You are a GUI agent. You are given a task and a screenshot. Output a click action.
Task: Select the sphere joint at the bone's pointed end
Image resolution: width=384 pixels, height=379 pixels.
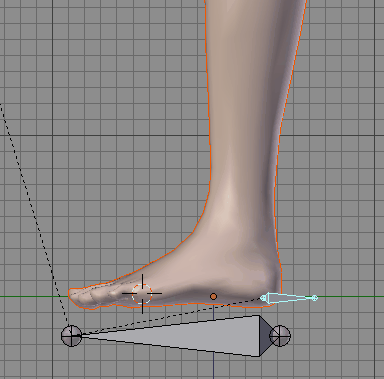point(71,336)
